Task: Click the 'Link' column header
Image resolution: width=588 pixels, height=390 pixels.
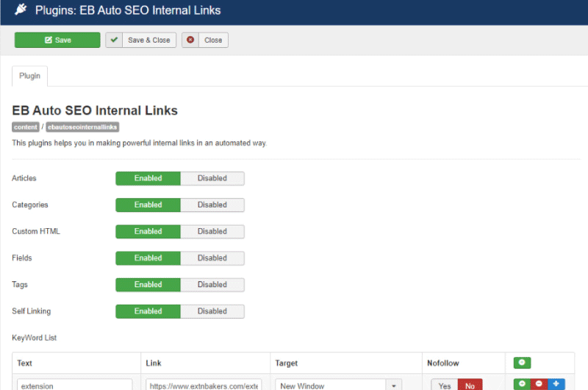Action: [154, 363]
